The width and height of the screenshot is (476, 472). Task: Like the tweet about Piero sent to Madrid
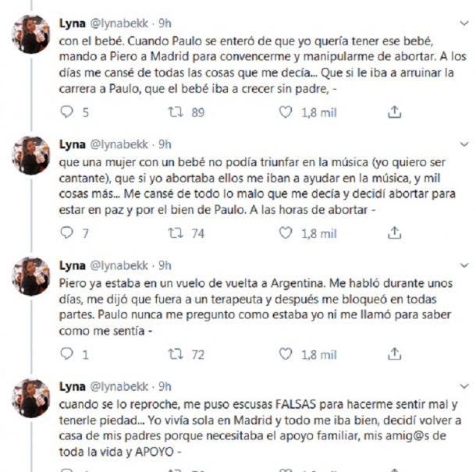pos(286,112)
